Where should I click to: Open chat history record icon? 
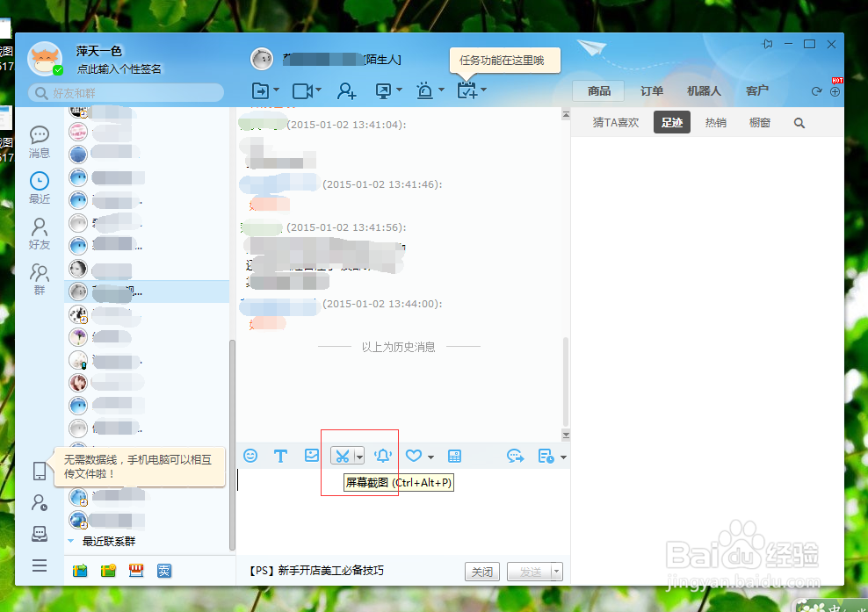[x=546, y=456]
